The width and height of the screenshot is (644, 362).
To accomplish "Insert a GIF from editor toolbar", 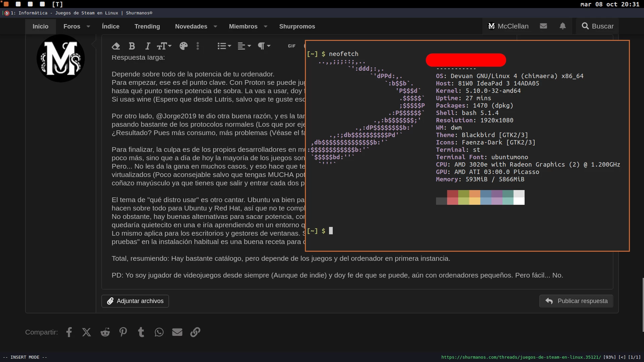I will pyautogui.click(x=291, y=46).
